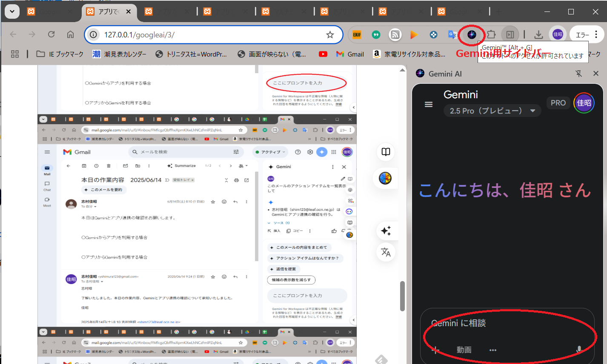Click the こんにちは、佳昭 さん greeting

(x=505, y=190)
